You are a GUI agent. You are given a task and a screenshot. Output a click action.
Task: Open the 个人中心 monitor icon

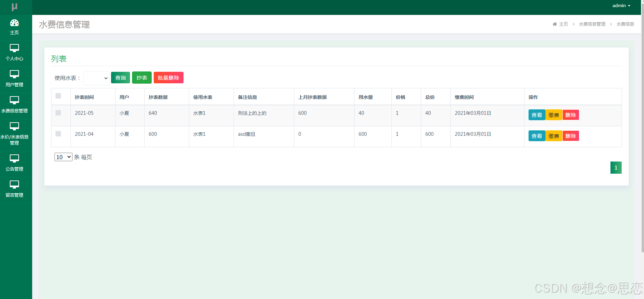[14, 48]
